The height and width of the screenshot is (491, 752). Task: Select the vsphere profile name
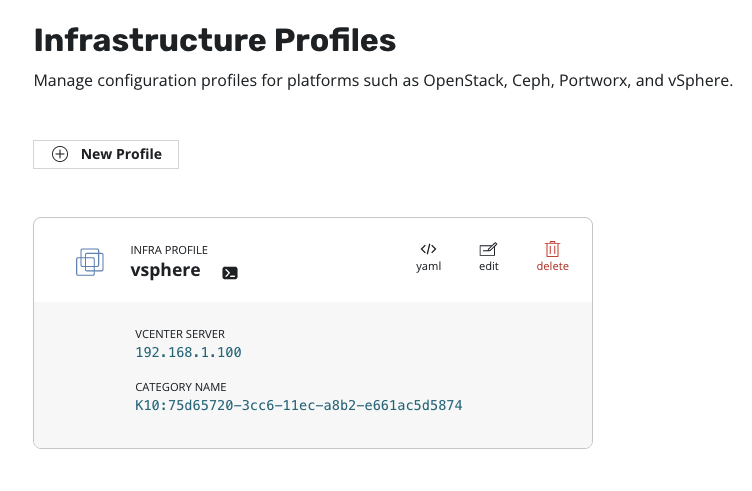(165, 270)
